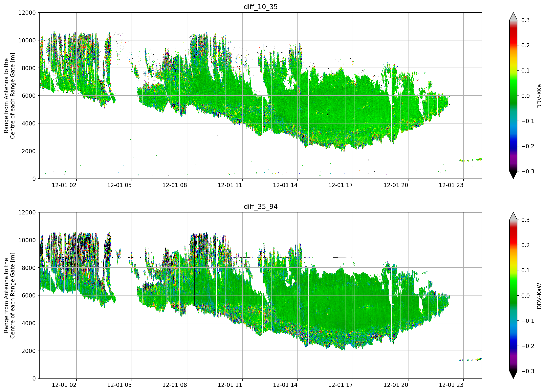The width and height of the screenshot is (546, 392).
Task: Click the diff_10_35 plot title
Action: point(260,7)
